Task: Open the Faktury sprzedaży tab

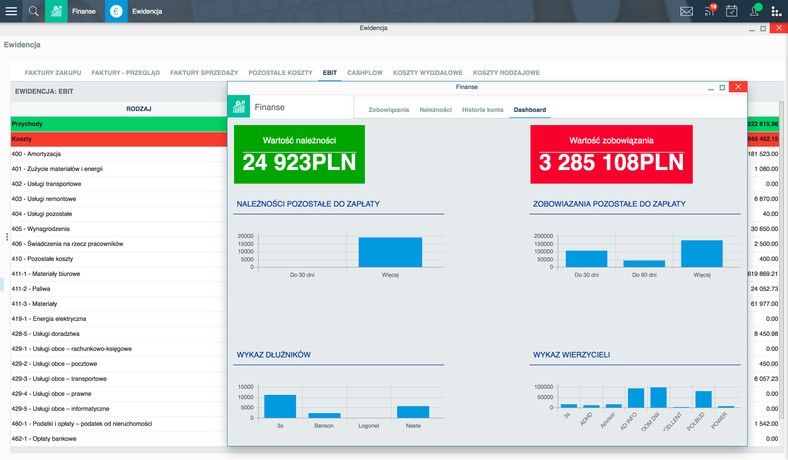Action: (204, 72)
